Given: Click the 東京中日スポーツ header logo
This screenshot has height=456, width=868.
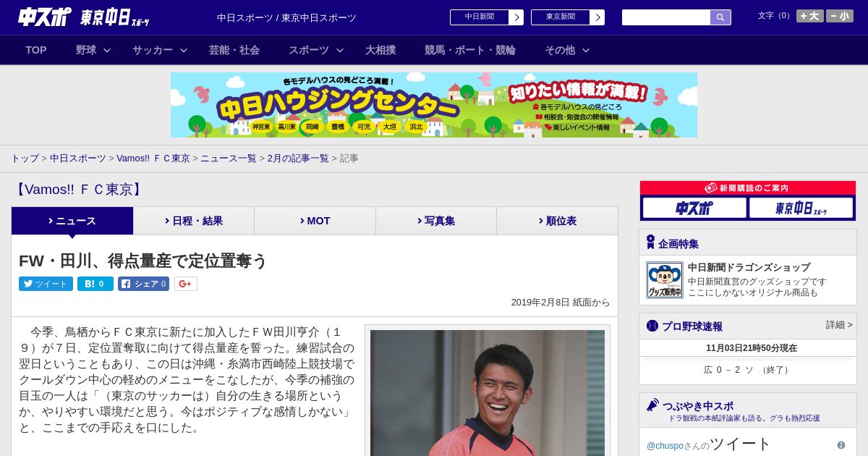Looking at the screenshot, I should [115, 17].
